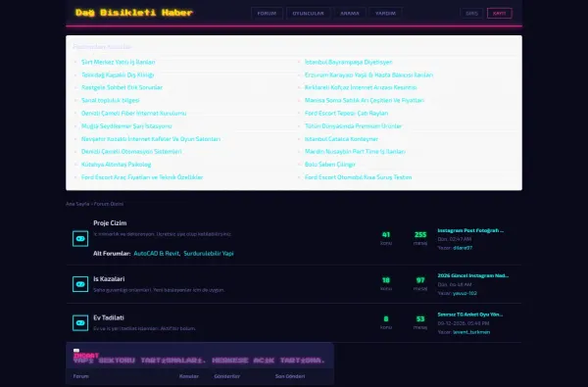This screenshot has width=588, height=387.
Task: Click the Ev Tadilati forum gamepad icon
Action: (80, 323)
